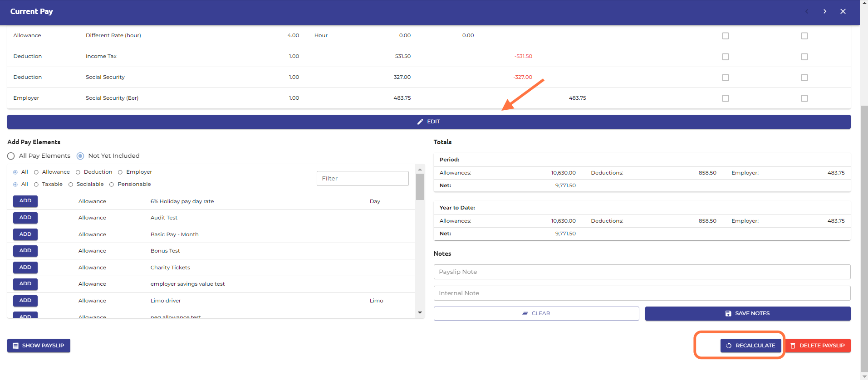The image size is (868, 380).
Task: Add the Audit Test allowance
Action: pos(25,218)
